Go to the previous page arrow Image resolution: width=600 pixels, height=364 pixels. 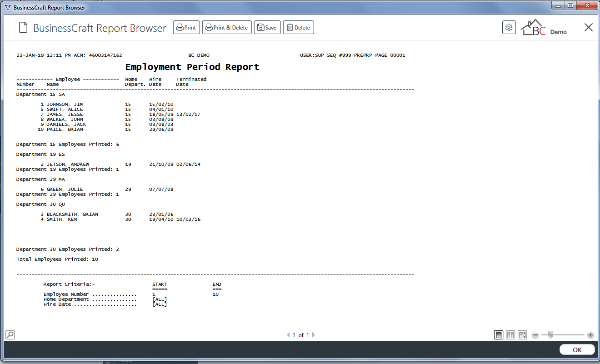(x=288, y=335)
